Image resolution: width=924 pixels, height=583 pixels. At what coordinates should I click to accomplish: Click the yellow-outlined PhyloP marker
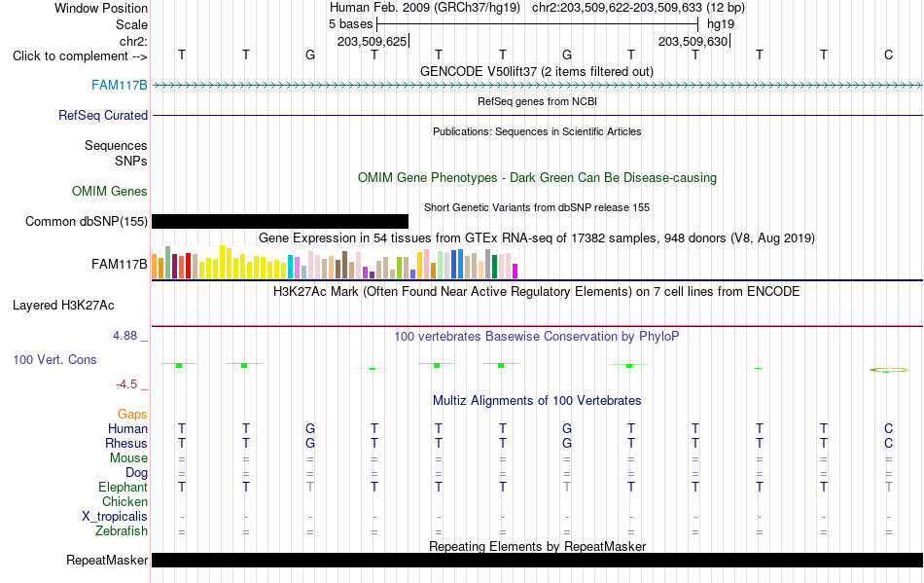coord(889,370)
